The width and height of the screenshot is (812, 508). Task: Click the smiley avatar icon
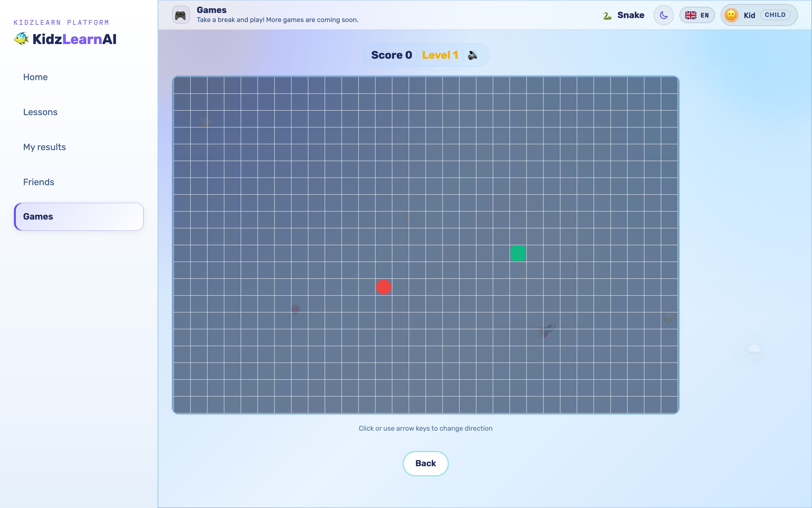[731, 15]
